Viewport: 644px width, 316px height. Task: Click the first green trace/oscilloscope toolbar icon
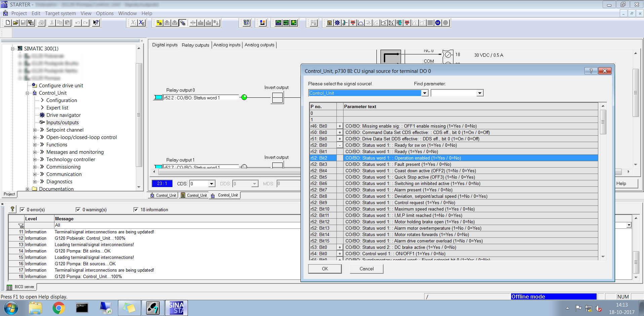click(278, 22)
